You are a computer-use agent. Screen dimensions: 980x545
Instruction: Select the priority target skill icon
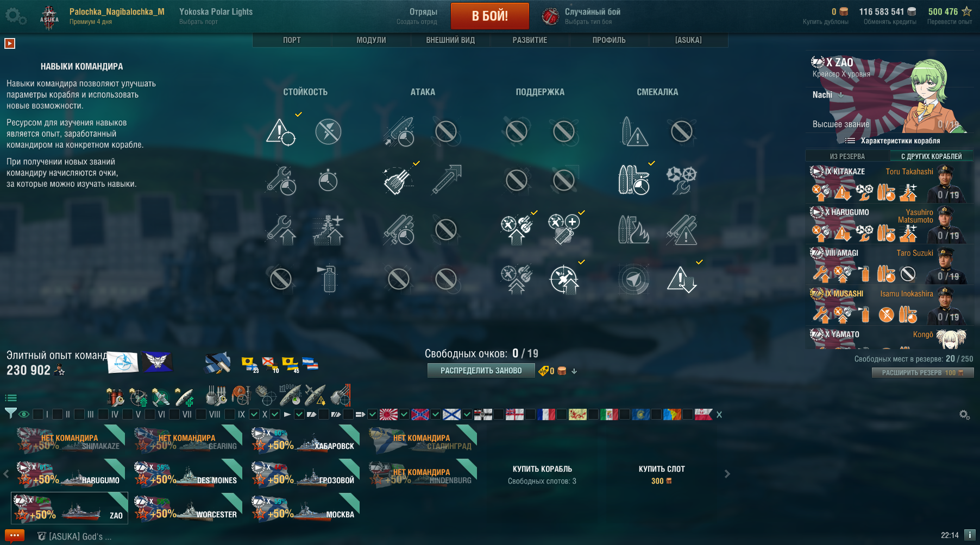280,131
